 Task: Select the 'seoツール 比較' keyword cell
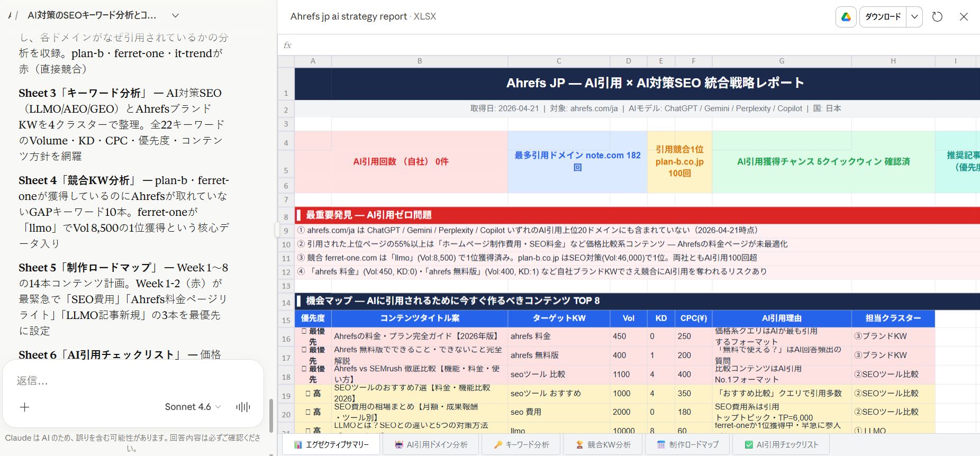(x=559, y=374)
